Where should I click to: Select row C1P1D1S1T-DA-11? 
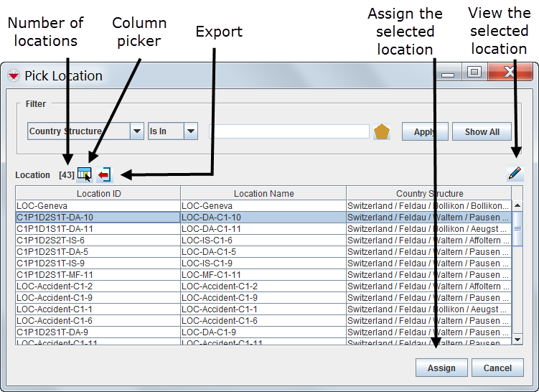click(x=98, y=228)
